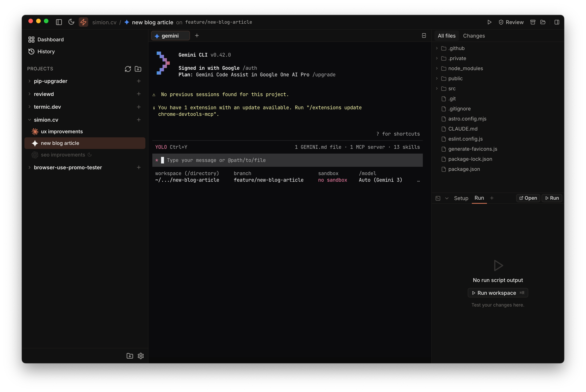Click the open folder icon in title bar
Screen dimensions: 586x392
543,22
